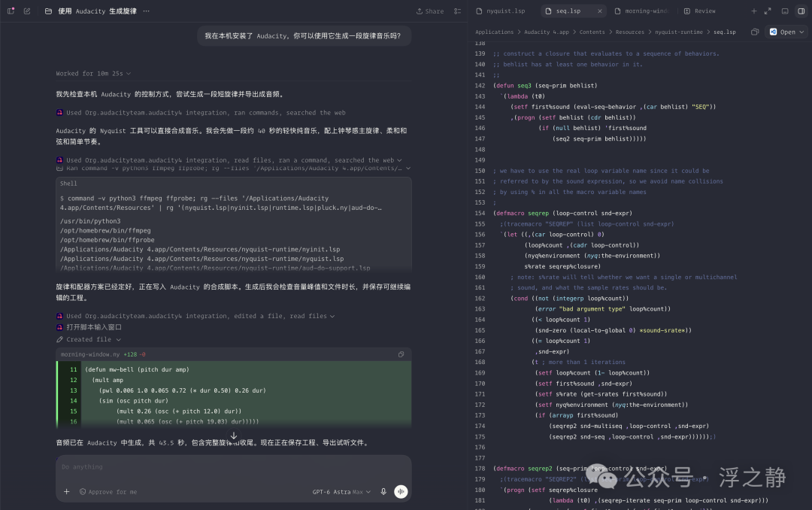Click code line 154 "defmacro seqrep"
The width and height of the screenshot is (812, 510).
point(562,213)
